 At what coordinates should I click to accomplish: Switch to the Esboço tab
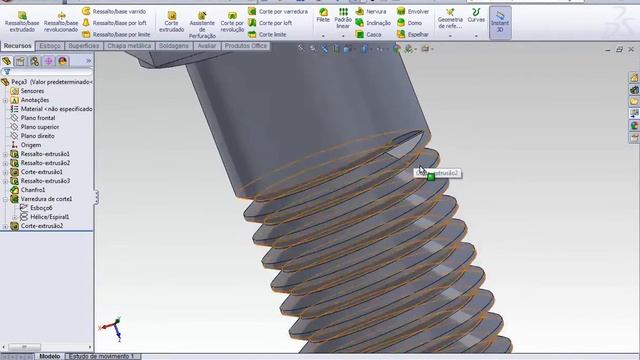[x=50, y=46]
